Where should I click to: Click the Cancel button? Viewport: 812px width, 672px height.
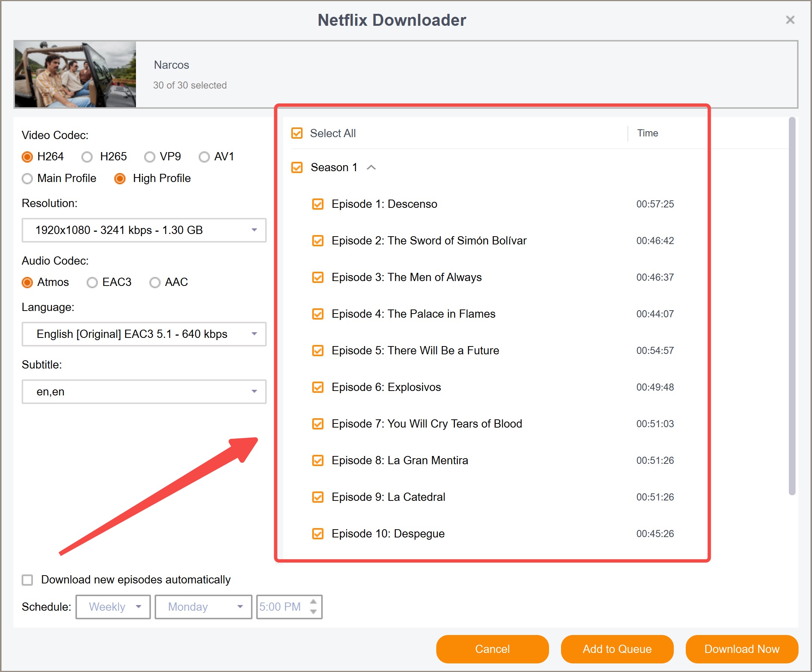click(492, 649)
